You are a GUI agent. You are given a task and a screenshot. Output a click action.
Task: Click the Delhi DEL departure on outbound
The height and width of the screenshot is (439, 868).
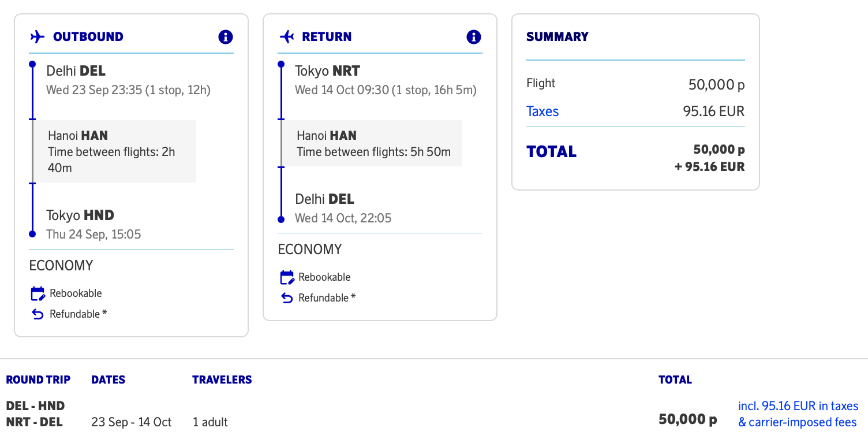pyautogui.click(x=75, y=70)
